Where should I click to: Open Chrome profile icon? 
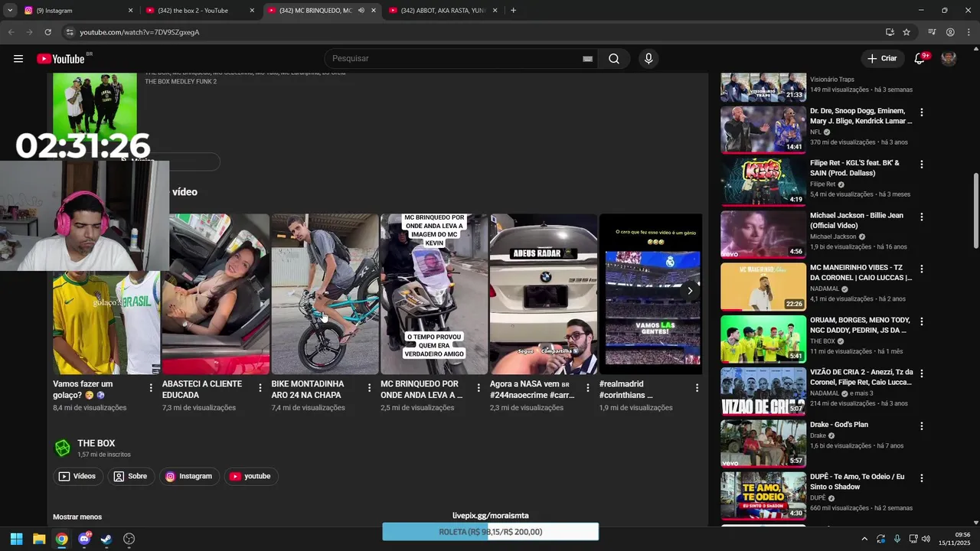950,32
